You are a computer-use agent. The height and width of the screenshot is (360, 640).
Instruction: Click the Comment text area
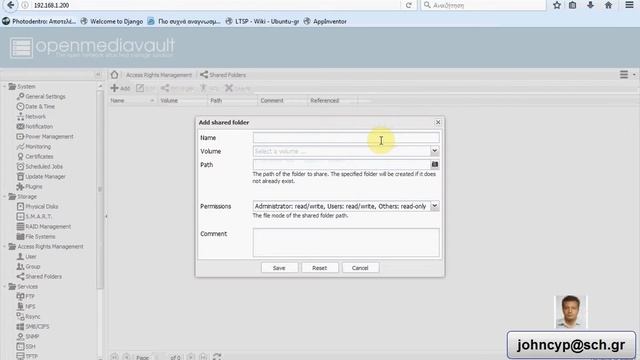[x=346, y=242]
